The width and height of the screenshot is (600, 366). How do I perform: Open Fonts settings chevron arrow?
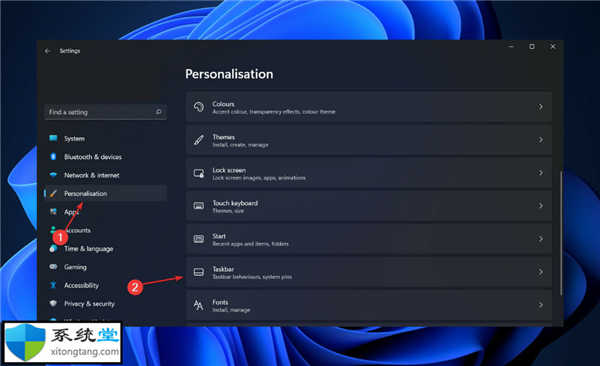540,305
